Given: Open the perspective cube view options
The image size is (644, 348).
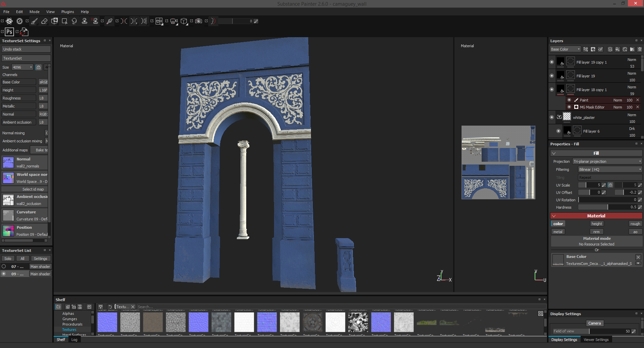Looking at the screenshot, I should click(x=184, y=21).
